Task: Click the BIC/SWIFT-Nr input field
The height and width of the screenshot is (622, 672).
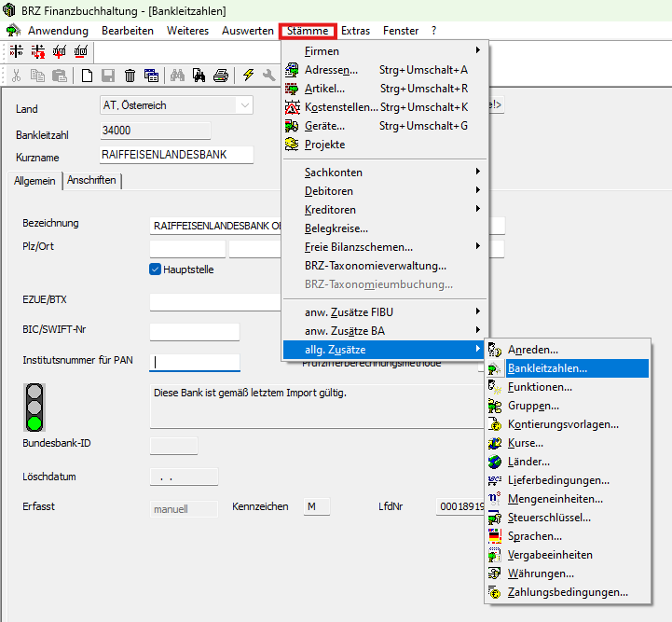Action: click(195, 332)
